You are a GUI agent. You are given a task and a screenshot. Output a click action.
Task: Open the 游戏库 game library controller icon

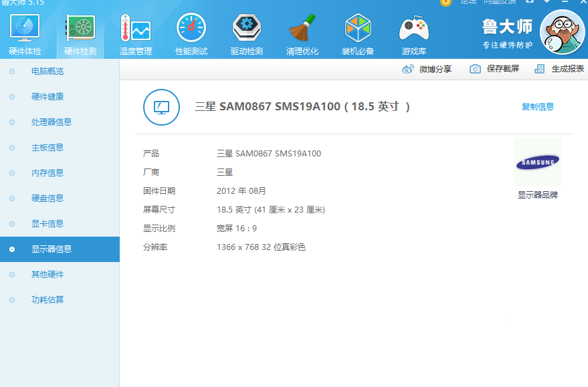pos(414,34)
